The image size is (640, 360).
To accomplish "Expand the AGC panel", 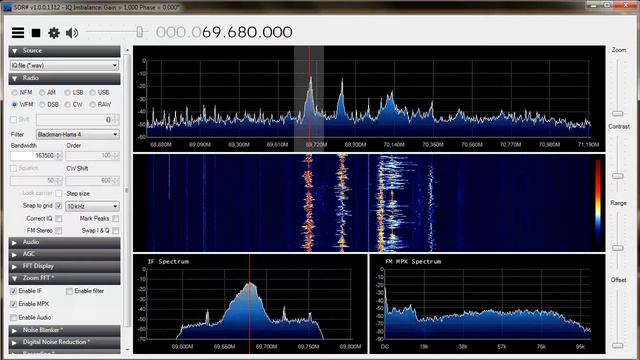I will tap(64, 254).
